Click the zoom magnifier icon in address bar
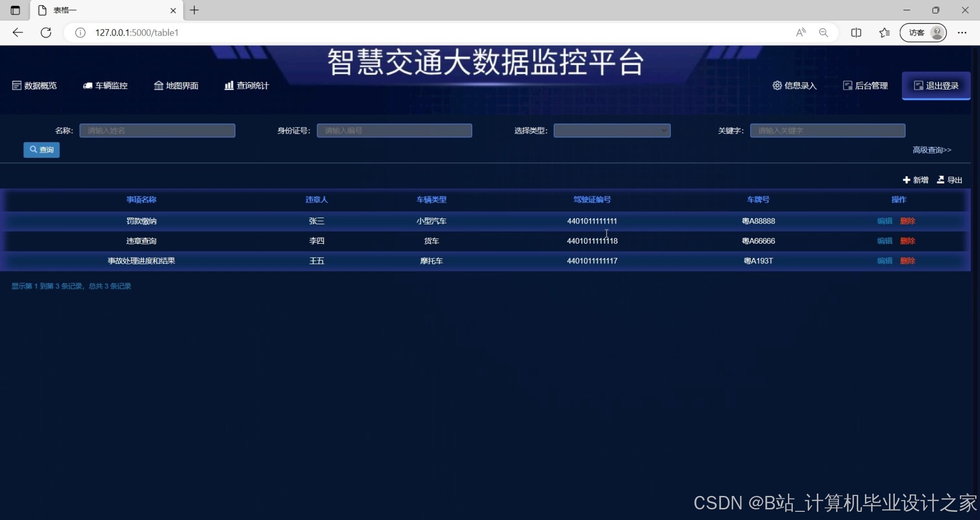 824,32
